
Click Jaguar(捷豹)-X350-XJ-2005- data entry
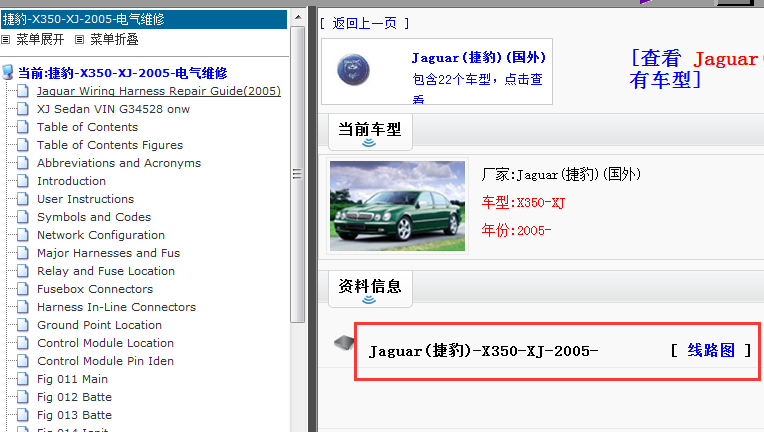click(483, 351)
